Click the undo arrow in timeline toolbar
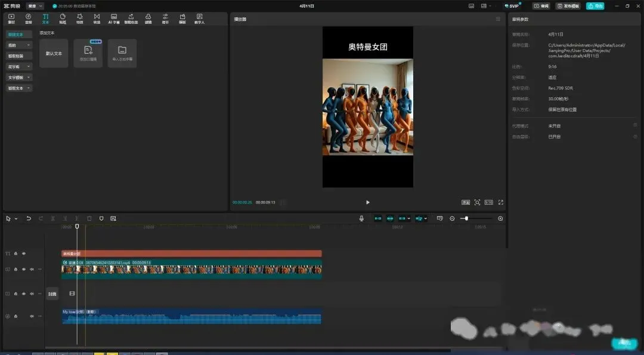Viewport: 644px width, 355px height. (x=29, y=218)
